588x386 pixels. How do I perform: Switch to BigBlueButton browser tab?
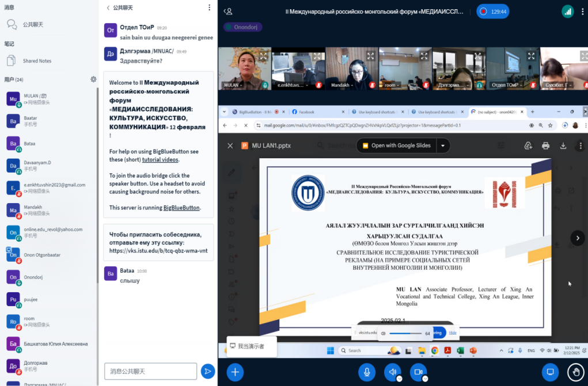click(259, 112)
